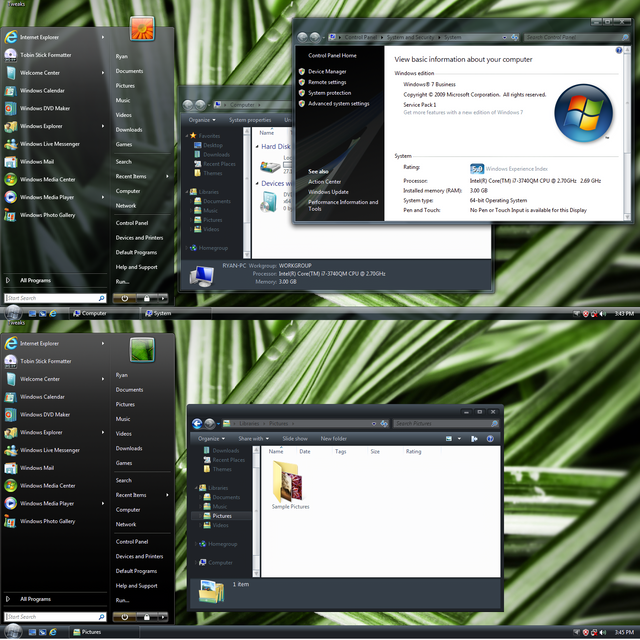
Task: Open Performance Information and Tools
Action: click(343, 205)
